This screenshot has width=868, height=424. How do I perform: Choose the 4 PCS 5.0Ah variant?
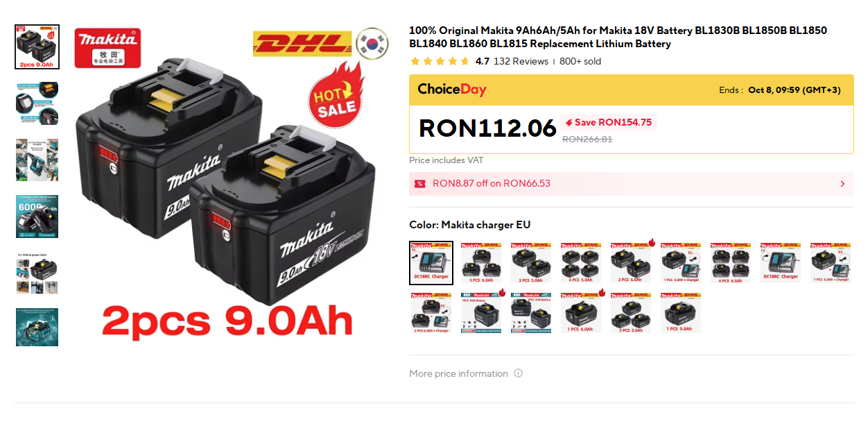581,263
